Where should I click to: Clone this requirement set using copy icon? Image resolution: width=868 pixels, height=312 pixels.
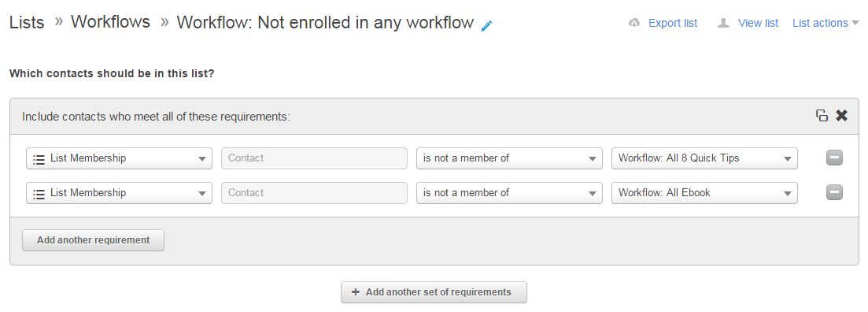coord(822,116)
